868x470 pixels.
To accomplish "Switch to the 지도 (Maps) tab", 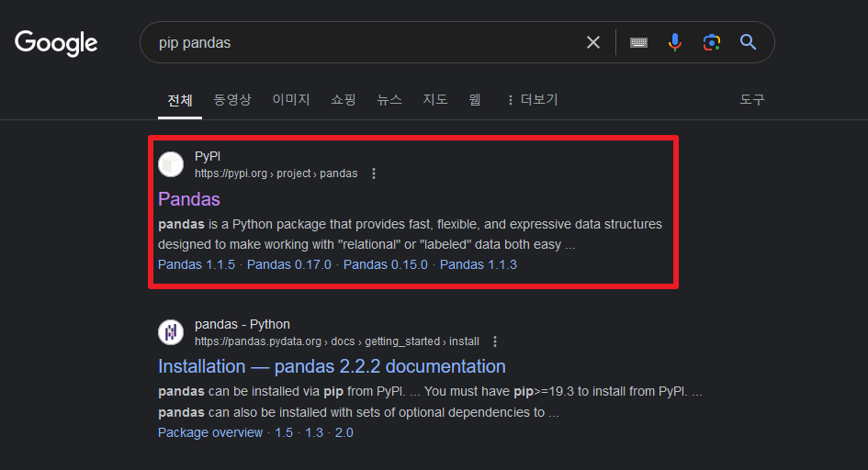I will (435, 99).
